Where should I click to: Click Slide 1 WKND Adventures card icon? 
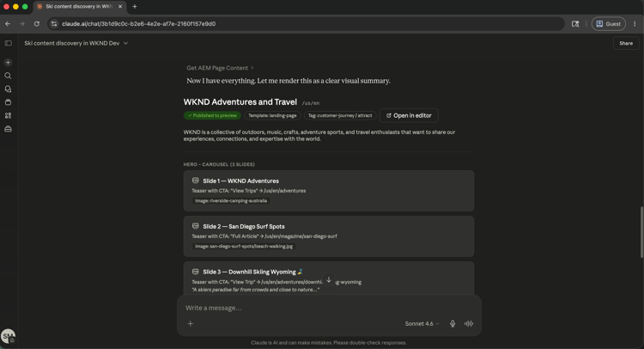[x=196, y=181]
